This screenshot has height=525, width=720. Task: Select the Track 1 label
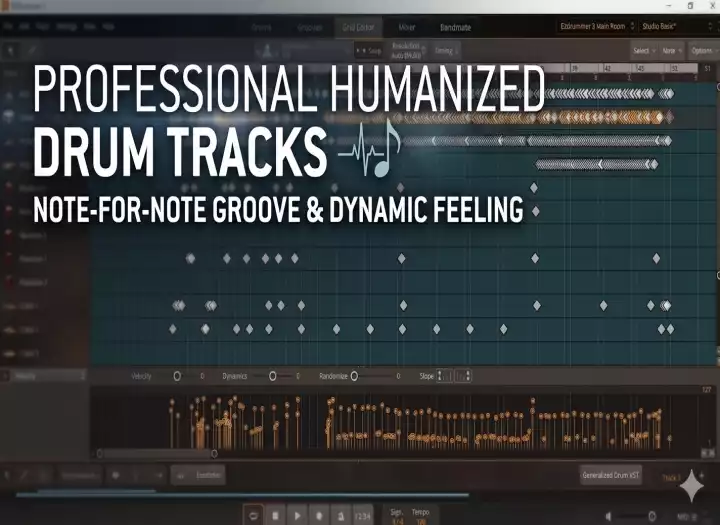point(671,478)
